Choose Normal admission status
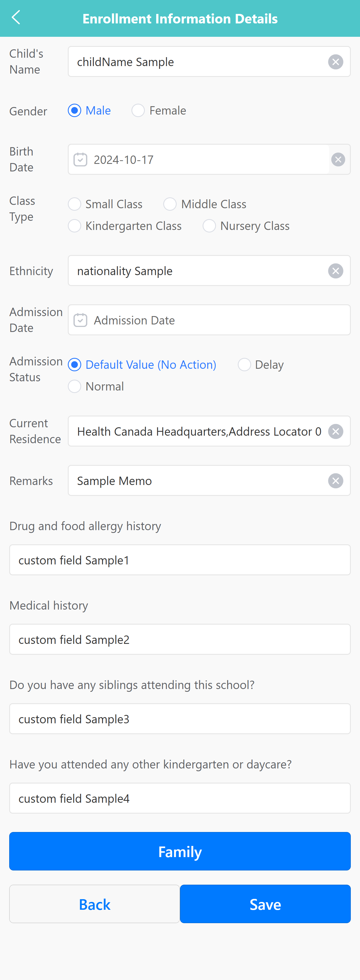The height and width of the screenshot is (980, 360). point(75,387)
